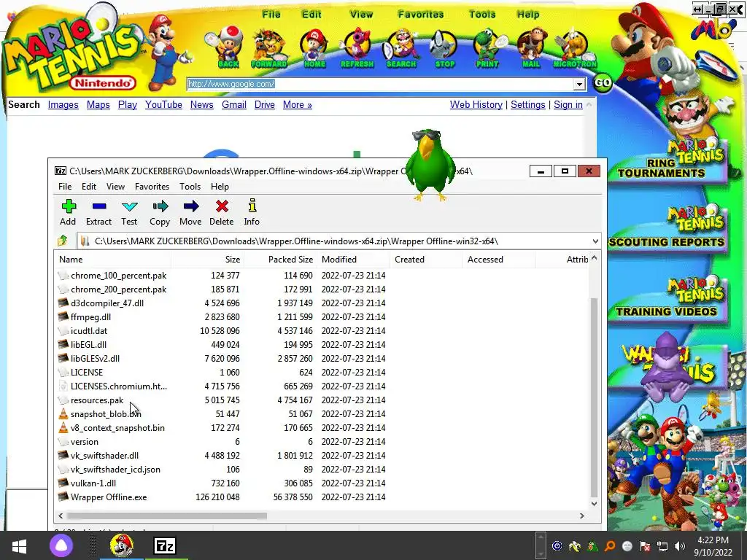Open the Mario browser Favorites menu
Screen dimensions: 747x560
(x=421, y=15)
